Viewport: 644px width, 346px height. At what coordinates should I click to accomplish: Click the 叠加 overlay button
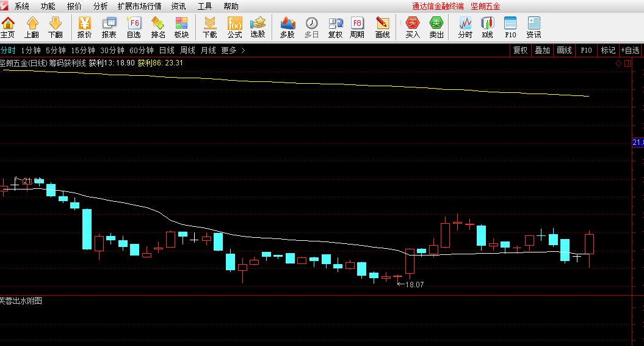[542, 50]
